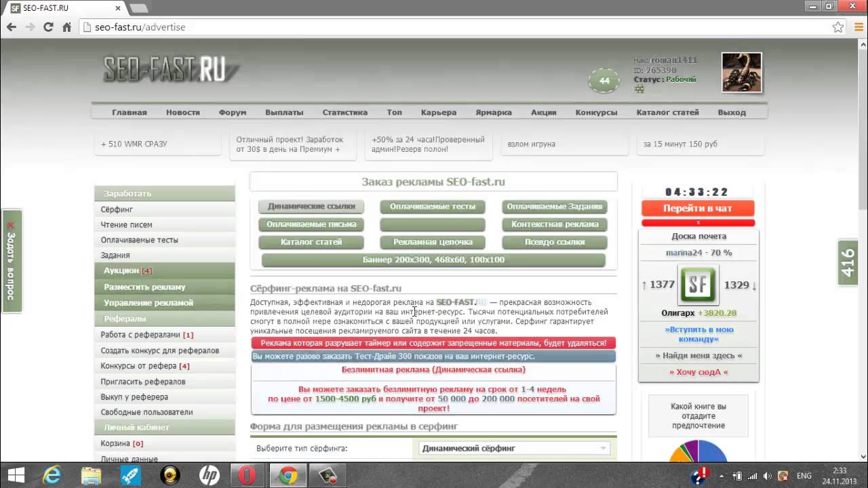Click the green 44 rating badge
The height and width of the screenshot is (488, 868).
(604, 81)
